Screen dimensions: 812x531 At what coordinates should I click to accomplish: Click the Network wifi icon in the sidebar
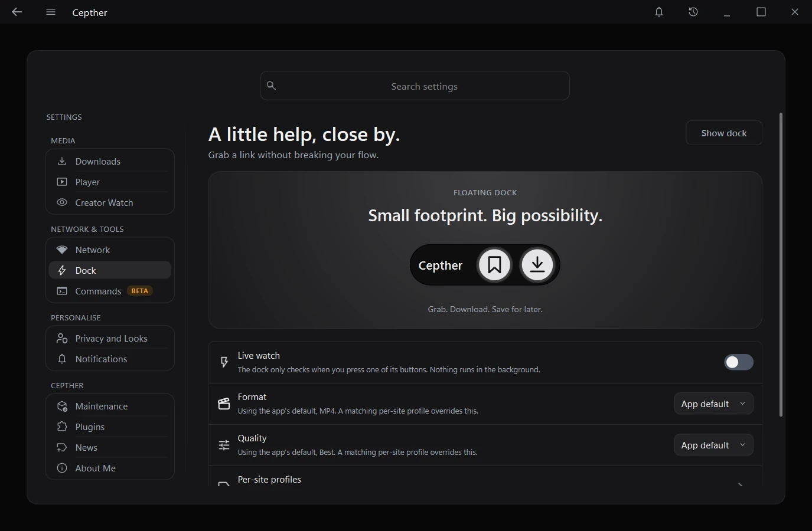point(62,250)
